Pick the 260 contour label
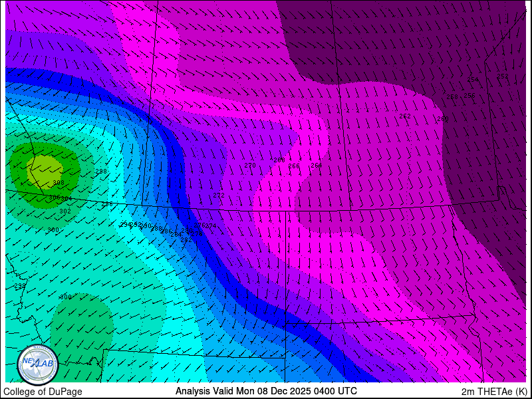 tap(443, 119)
